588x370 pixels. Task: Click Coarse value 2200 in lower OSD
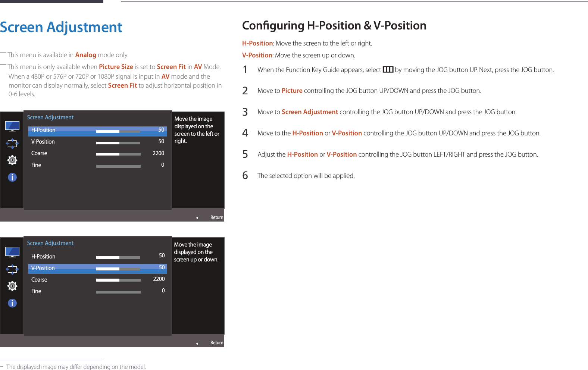point(159,279)
